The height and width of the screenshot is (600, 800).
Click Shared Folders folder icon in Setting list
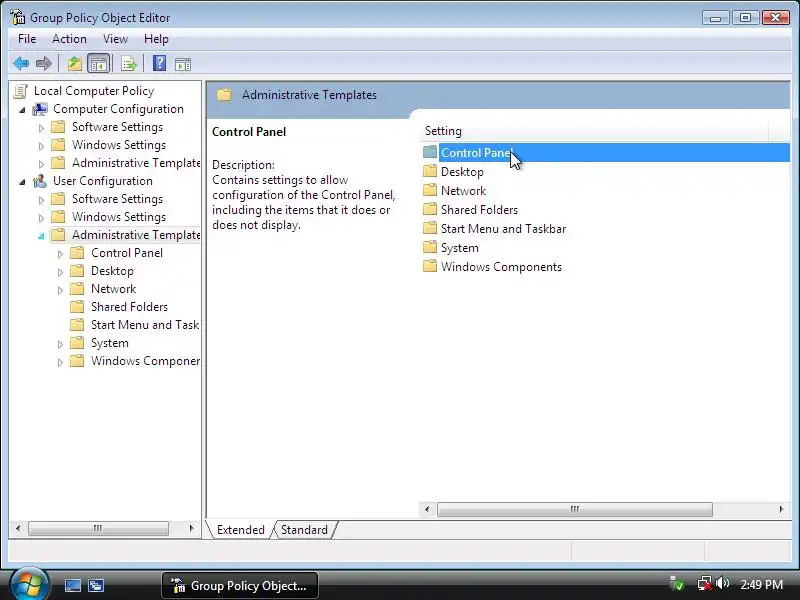point(430,209)
